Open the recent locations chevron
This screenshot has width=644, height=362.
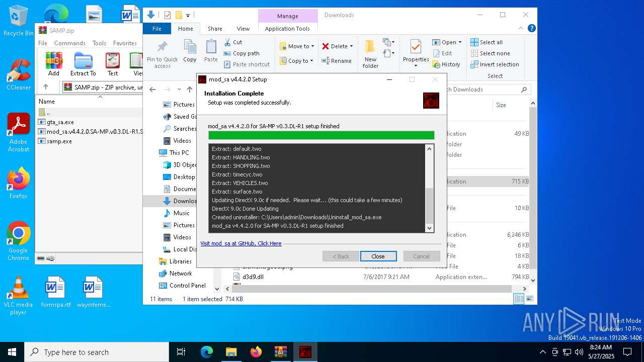coord(179,89)
